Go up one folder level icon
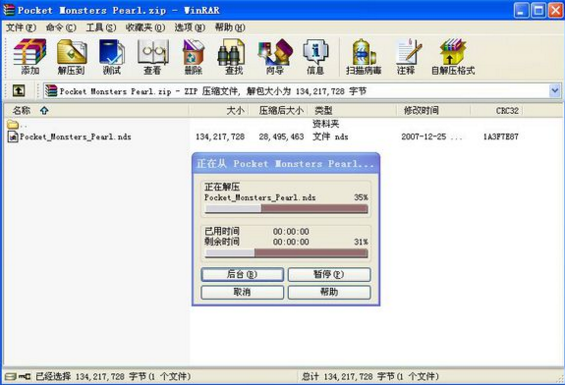This screenshot has width=565, height=385. [x=19, y=90]
